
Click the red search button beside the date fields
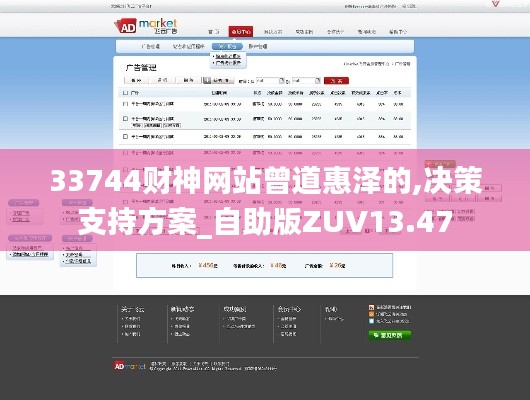pyautogui.click(x=336, y=80)
